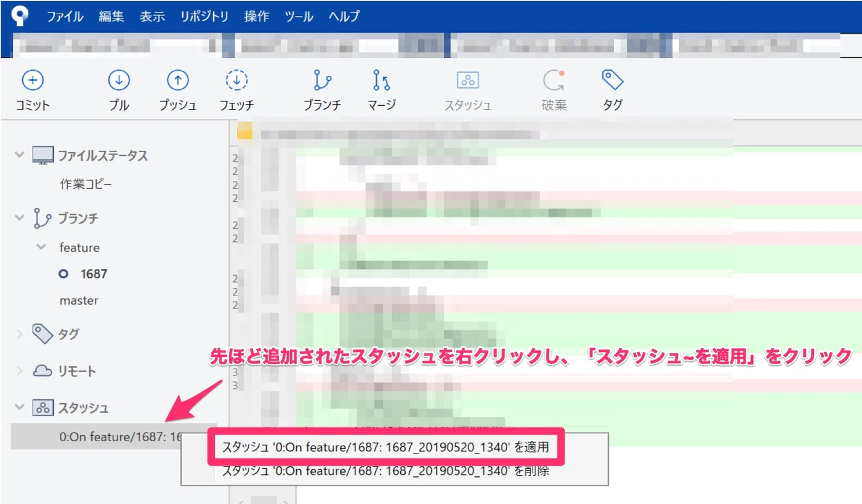
Task: Open the 操作 menu
Action: coord(256,17)
